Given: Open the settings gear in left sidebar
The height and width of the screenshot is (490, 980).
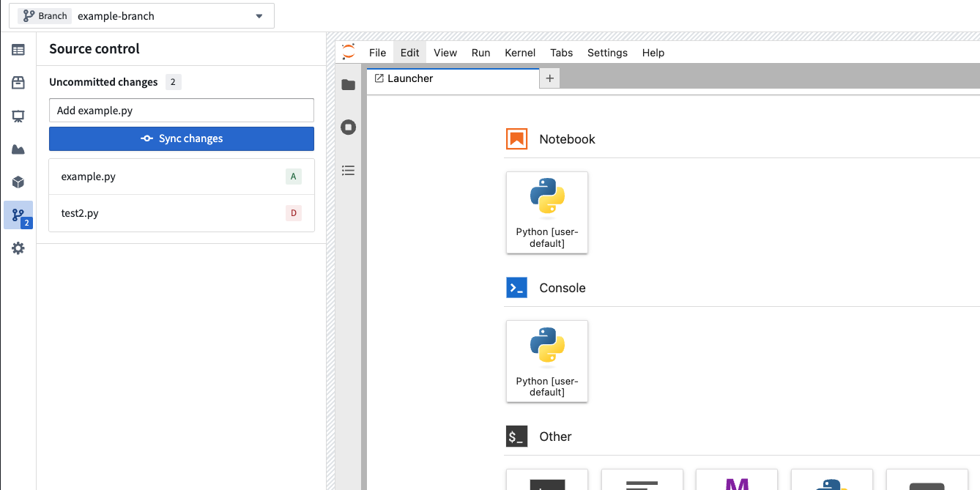Looking at the screenshot, I should pos(18,248).
